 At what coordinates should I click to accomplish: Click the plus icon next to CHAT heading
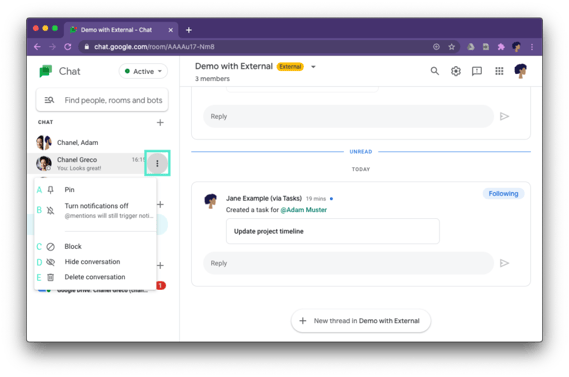pos(160,123)
